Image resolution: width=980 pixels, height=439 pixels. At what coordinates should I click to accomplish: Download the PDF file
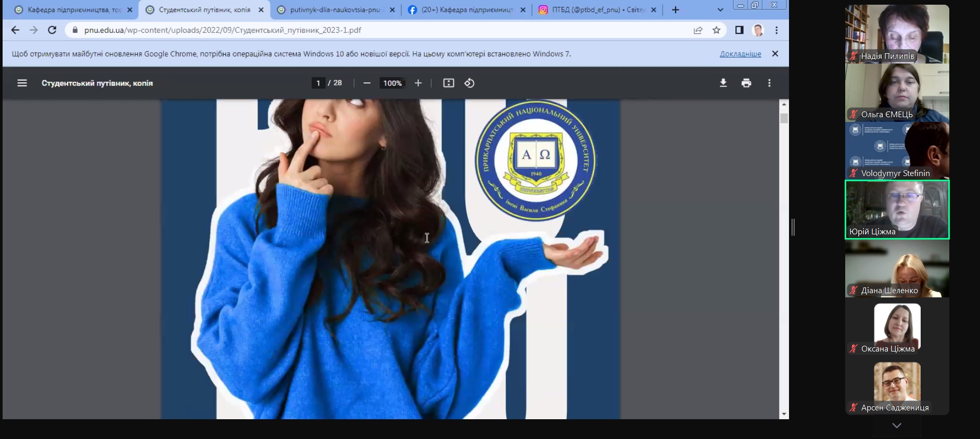(x=723, y=83)
